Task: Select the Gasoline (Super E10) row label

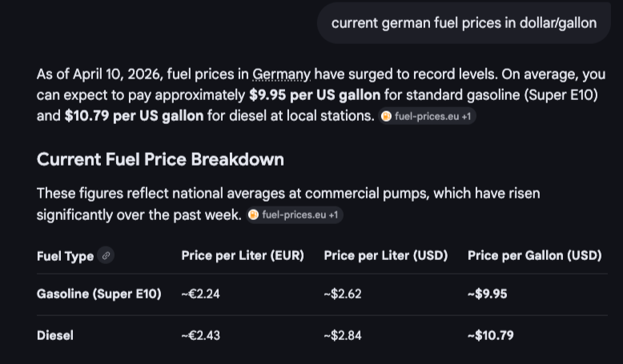Action: coord(98,294)
